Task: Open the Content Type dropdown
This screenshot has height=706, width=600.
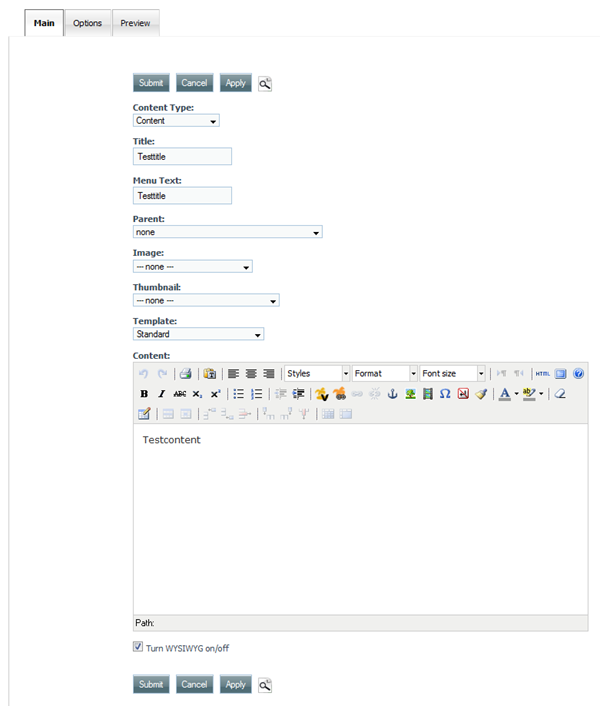Action: pos(176,121)
